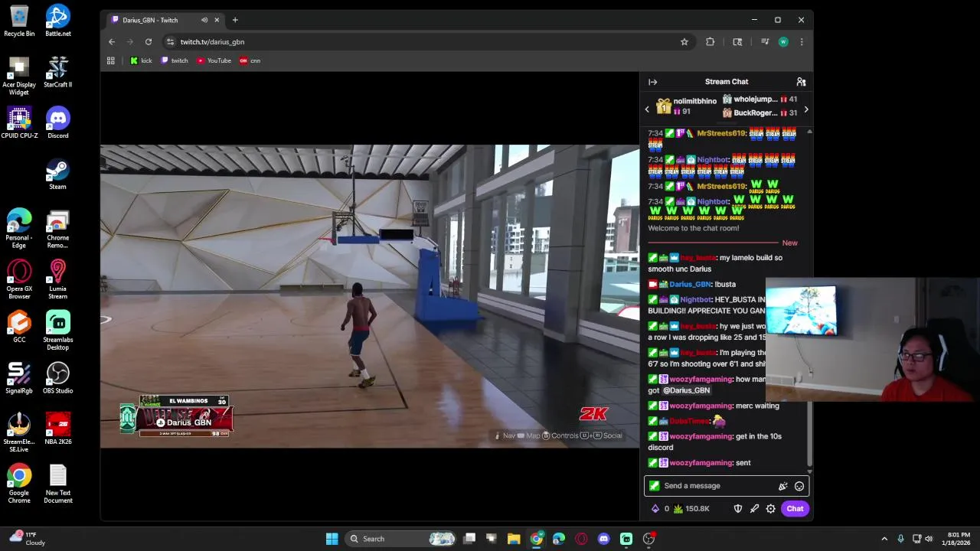Open Controls option in game overlay

pyautogui.click(x=560, y=435)
